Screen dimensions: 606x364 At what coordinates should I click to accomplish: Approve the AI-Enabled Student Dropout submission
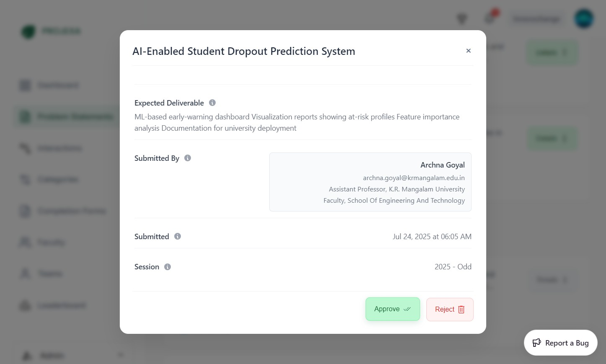[392, 309]
